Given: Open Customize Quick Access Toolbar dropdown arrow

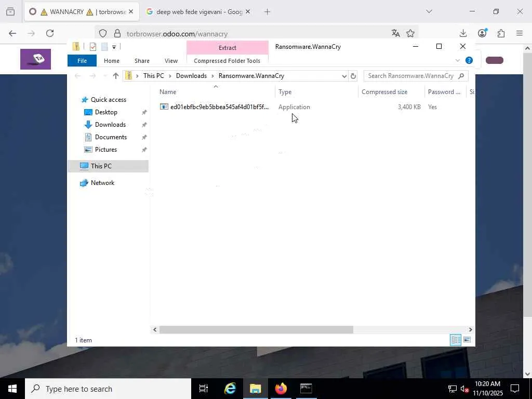Looking at the screenshot, I should coord(114,47).
